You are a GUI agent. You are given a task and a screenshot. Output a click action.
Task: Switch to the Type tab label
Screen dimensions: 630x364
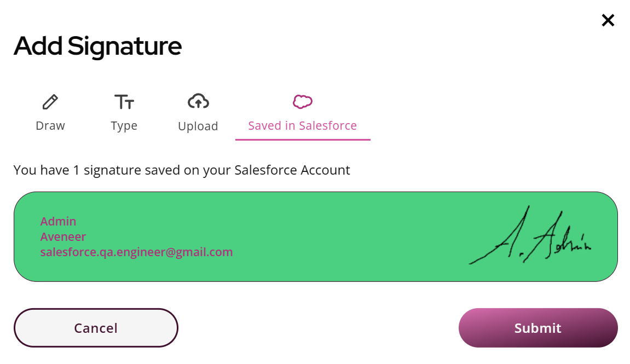point(124,126)
